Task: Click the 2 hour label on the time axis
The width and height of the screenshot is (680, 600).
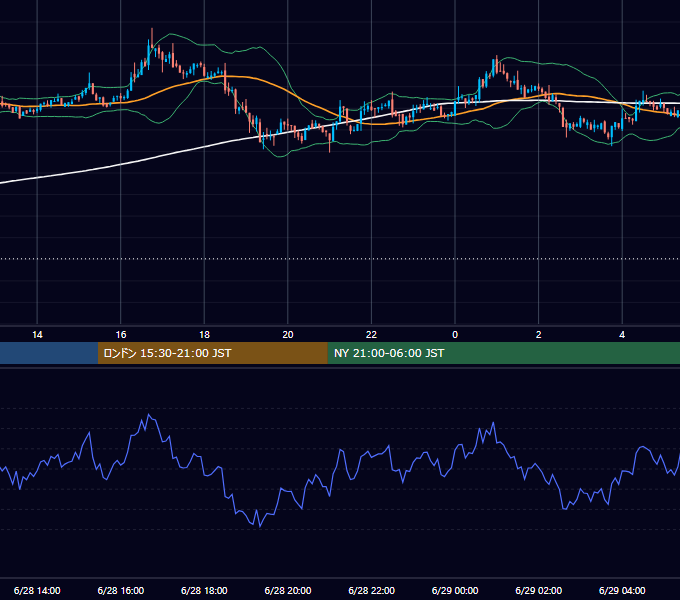Action: tap(539, 335)
